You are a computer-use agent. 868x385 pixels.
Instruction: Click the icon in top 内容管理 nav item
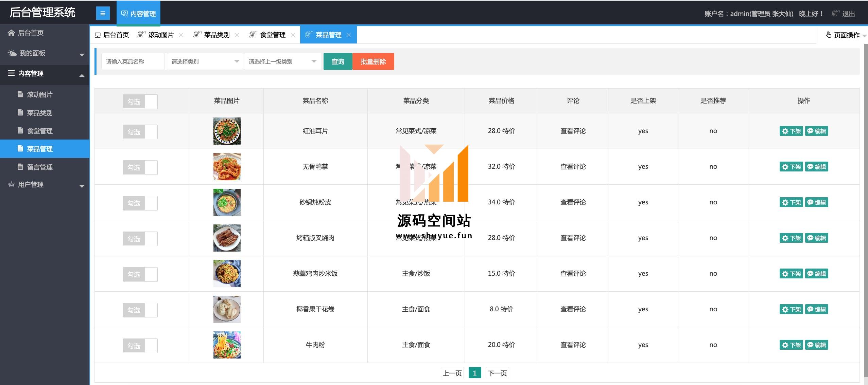coord(124,14)
